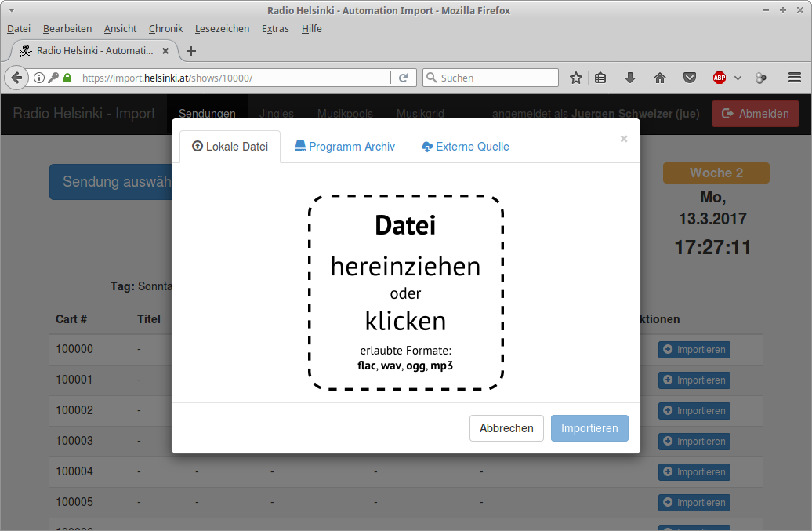Open the Firefox downloads arrow icon
Image resolution: width=812 pixels, height=531 pixels.
click(629, 78)
